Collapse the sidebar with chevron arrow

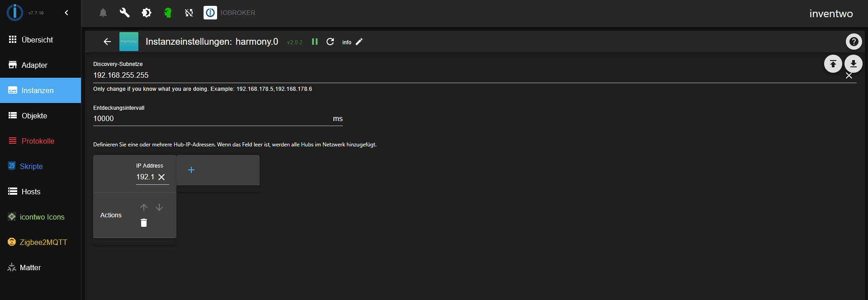click(66, 13)
